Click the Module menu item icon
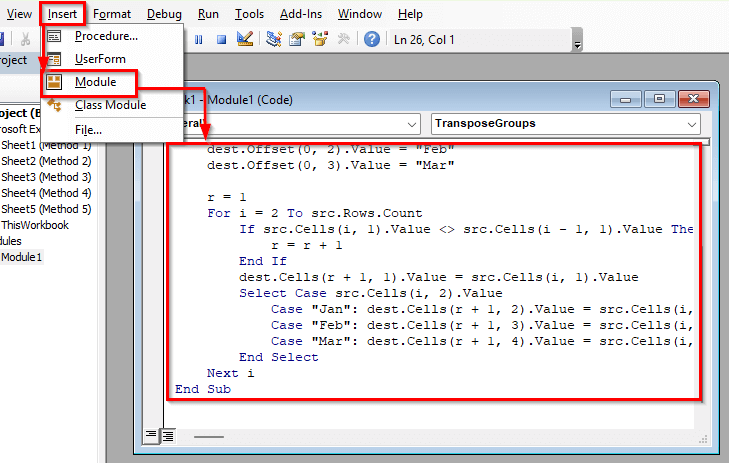 click(54, 82)
